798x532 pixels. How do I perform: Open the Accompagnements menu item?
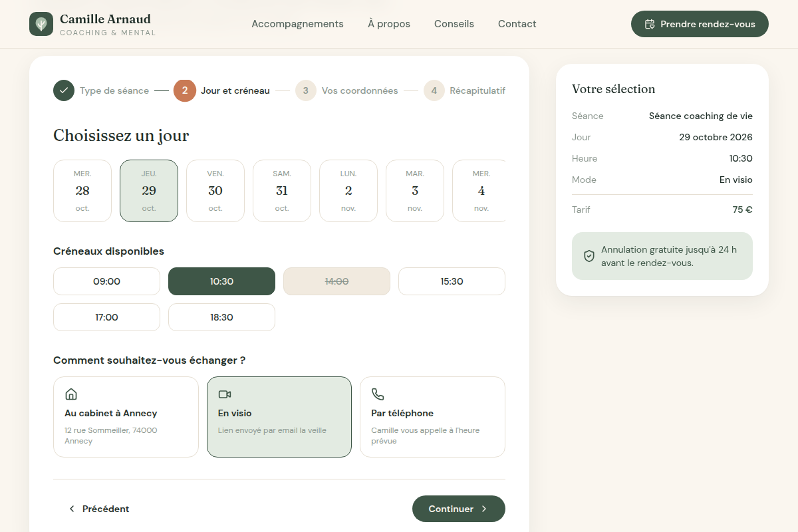click(297, 24)
